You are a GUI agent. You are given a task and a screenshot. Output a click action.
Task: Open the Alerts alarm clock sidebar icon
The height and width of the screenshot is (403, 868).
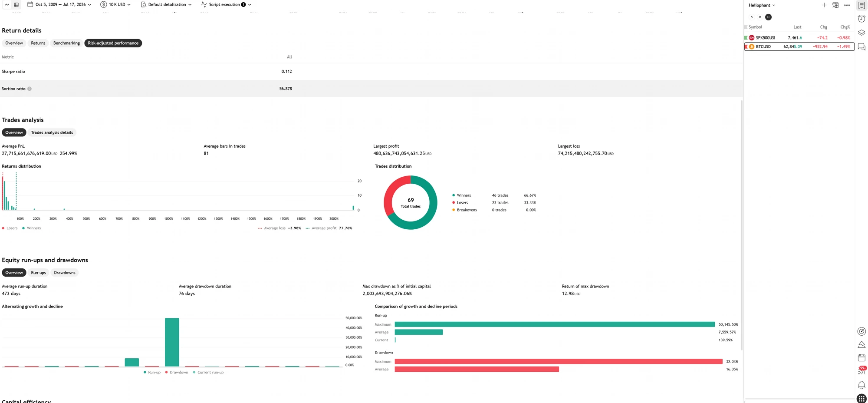click(x=861, y=19)
